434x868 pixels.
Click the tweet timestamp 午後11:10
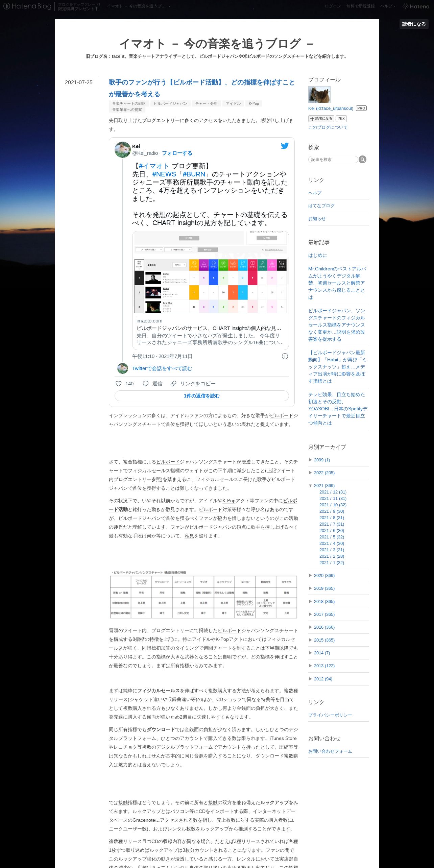(x=162, y=356)
